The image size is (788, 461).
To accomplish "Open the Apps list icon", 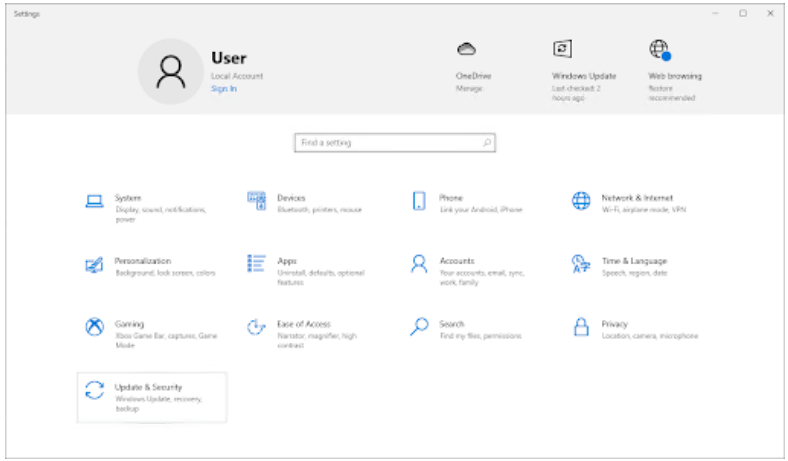I will pos(256,264).
